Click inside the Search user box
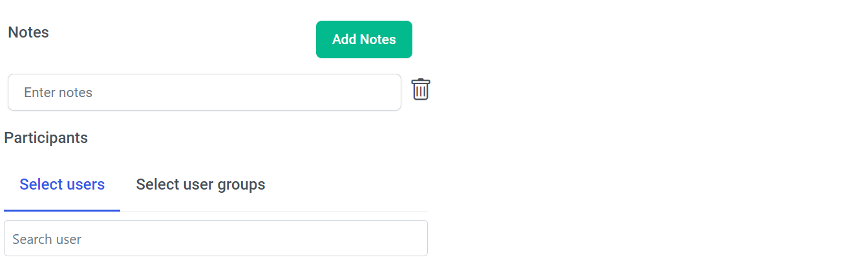The height and width of the screenshot is (275, 868). coord(216,239)
